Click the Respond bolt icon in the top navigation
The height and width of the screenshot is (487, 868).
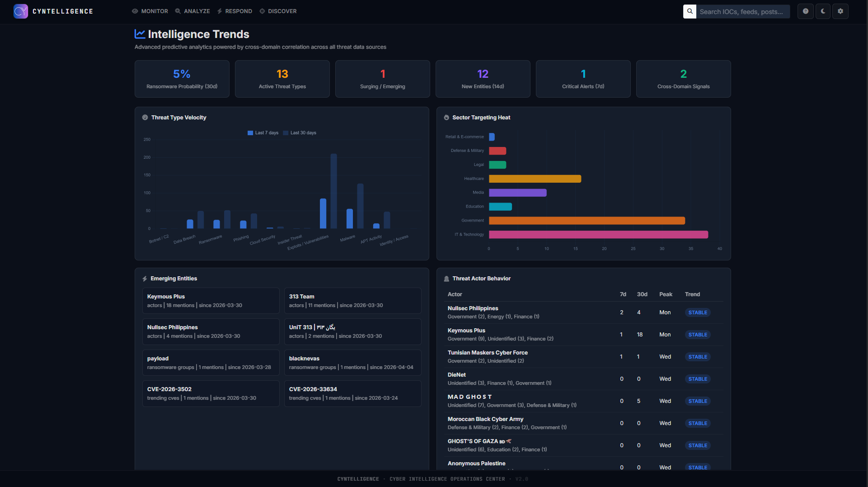tap(220, 11)
